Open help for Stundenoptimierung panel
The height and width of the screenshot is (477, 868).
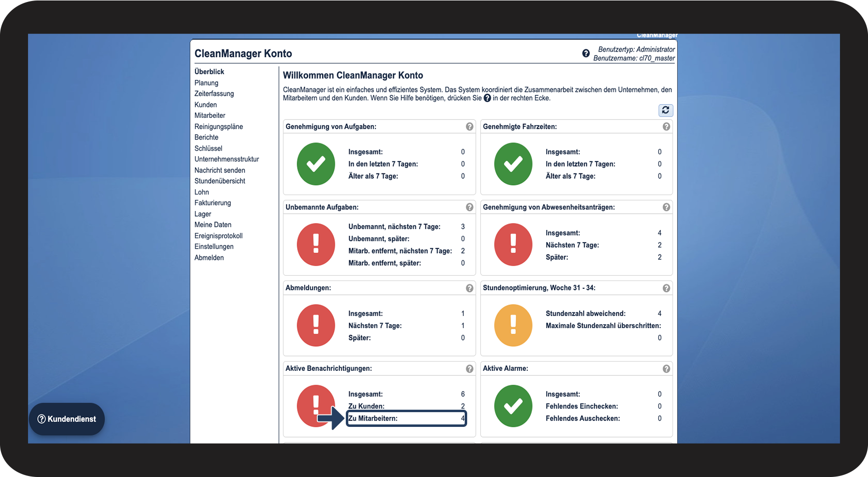[x=666, y=288]
